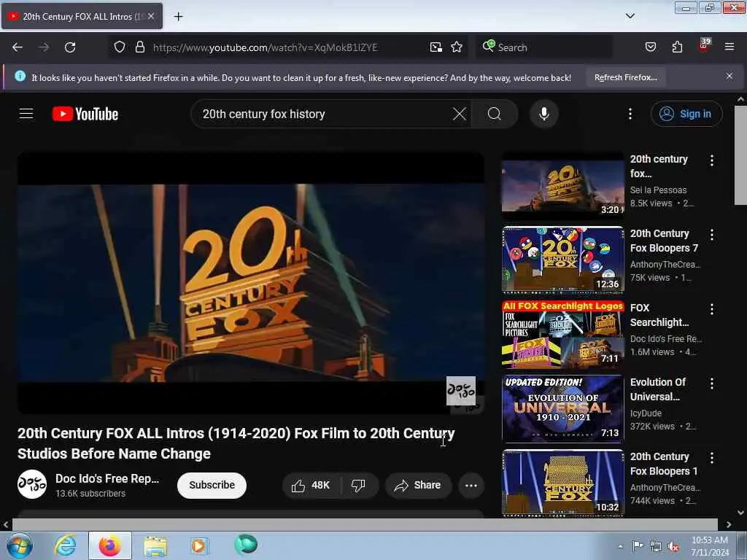Image resolution: width=747 pixels, height=560 pixels.
Task: Open options menu for Sei la Pessoas video
Action: [712, 160]
